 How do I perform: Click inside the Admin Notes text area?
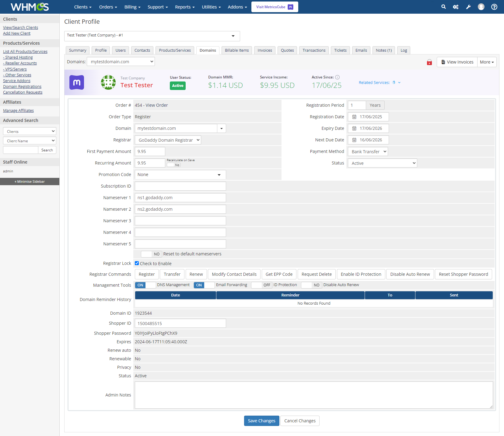click(313, 395)
